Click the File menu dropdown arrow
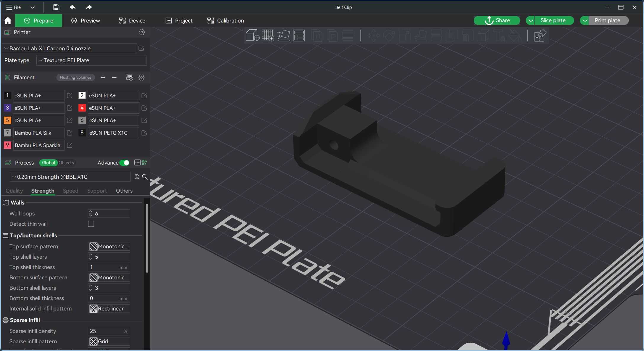644x351 pixels. click(x=33, y=7)
